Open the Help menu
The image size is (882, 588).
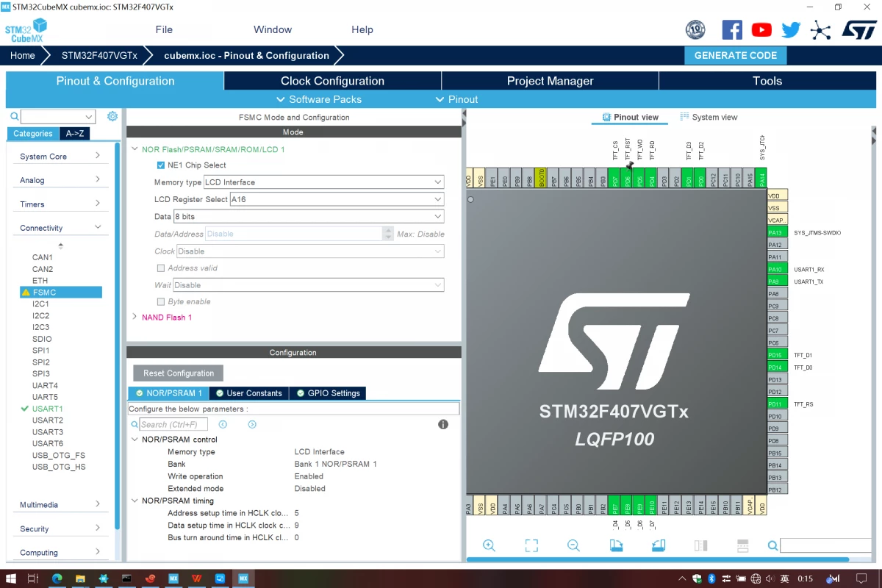(362, 29)
